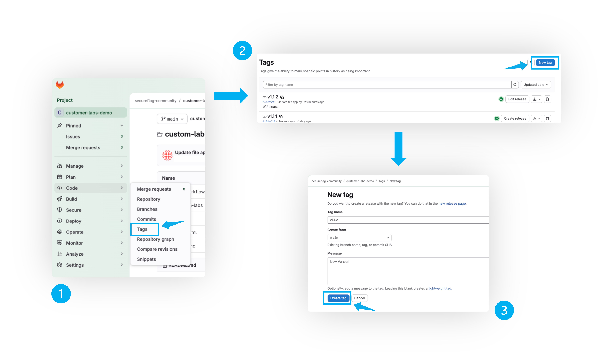
Task: Open the v1.1.2 download dropdown
Action: pyautogui.click(x=537, y=99)
